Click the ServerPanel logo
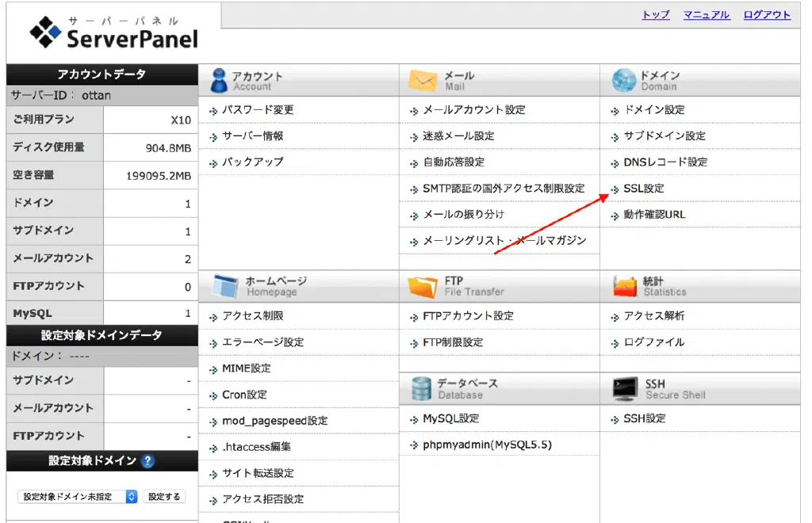 pyautogui.click(x=113, y=33)
